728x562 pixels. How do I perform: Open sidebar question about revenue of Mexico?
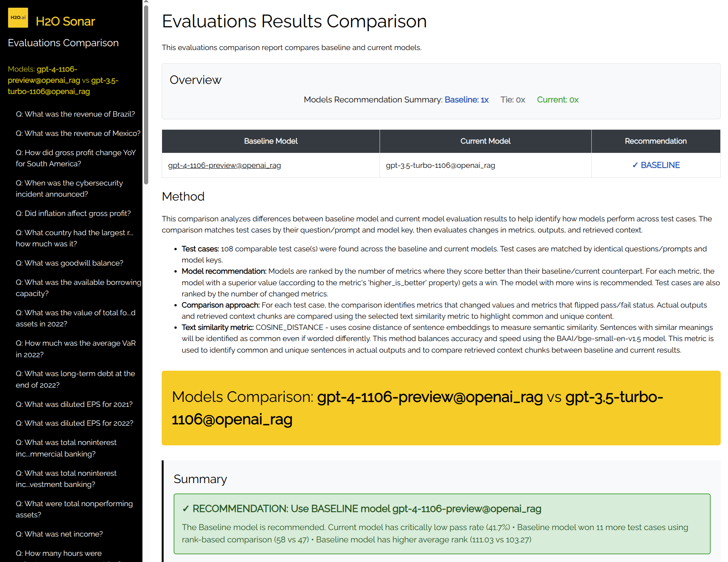pyautogui.click(x=78, y=133)
